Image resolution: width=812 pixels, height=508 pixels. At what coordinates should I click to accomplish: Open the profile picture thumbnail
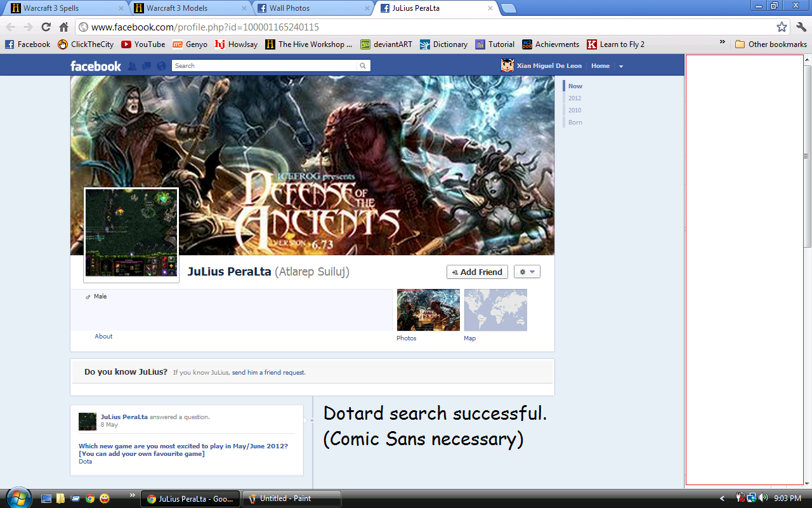[x=131, y=235]
